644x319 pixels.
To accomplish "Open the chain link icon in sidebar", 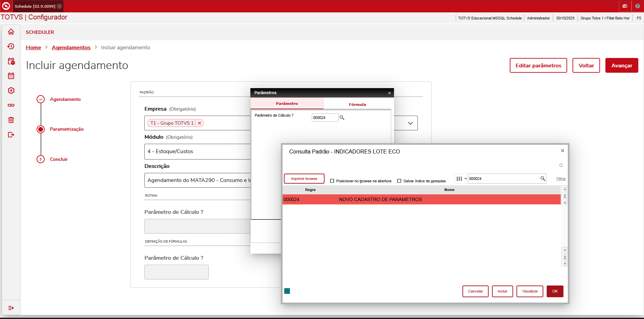I will coord(11,105).
